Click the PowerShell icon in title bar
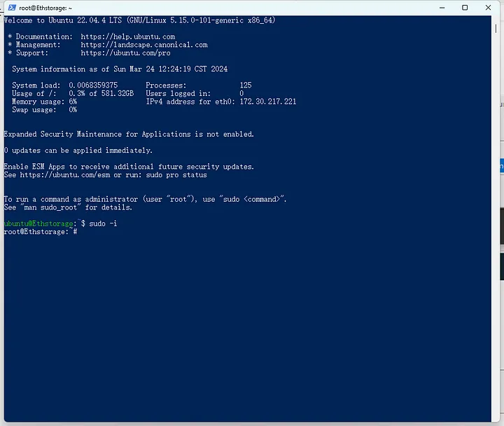The width and height of the screenshot is (504, 426). point(12,8)
